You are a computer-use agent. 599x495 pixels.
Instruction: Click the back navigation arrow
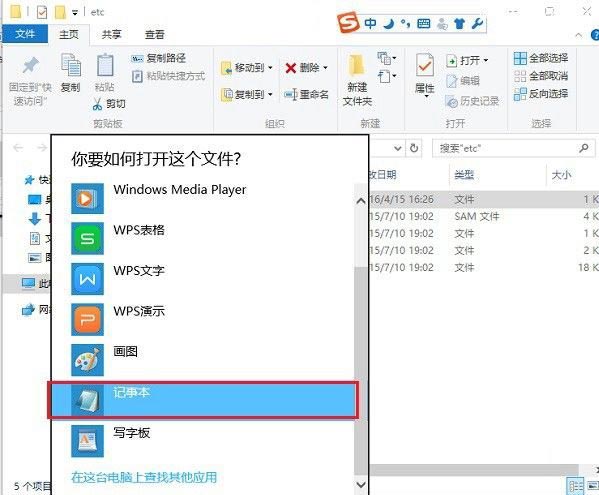pyautogui.click(x=18, y=148)
